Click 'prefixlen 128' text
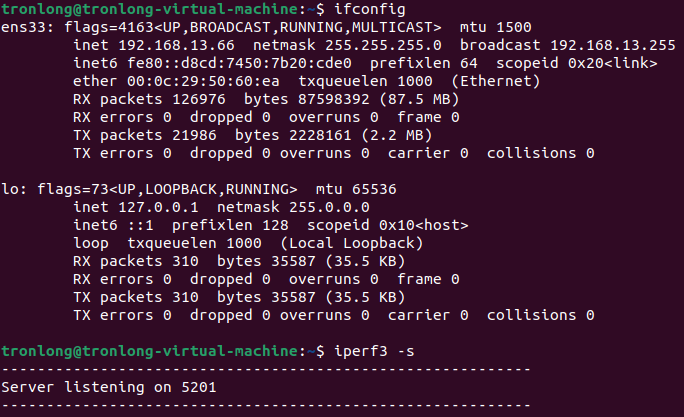 click(x=230, y=225)
